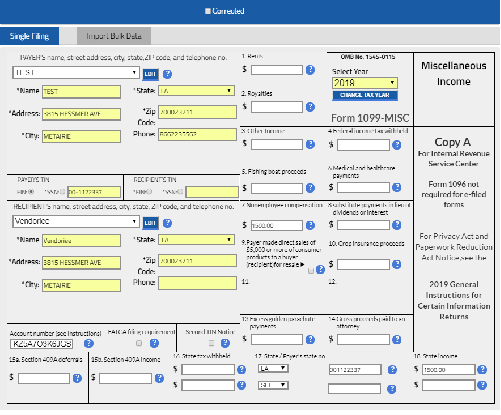Open help for box 7 Nonemployee compensation
Screen dimensions: 501x415
coord(310,225)
